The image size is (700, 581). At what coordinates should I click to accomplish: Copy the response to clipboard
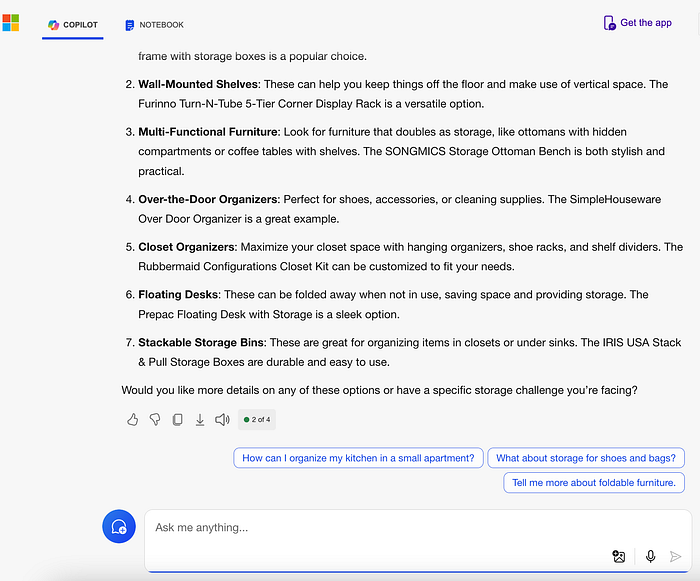tap(177, 419)
